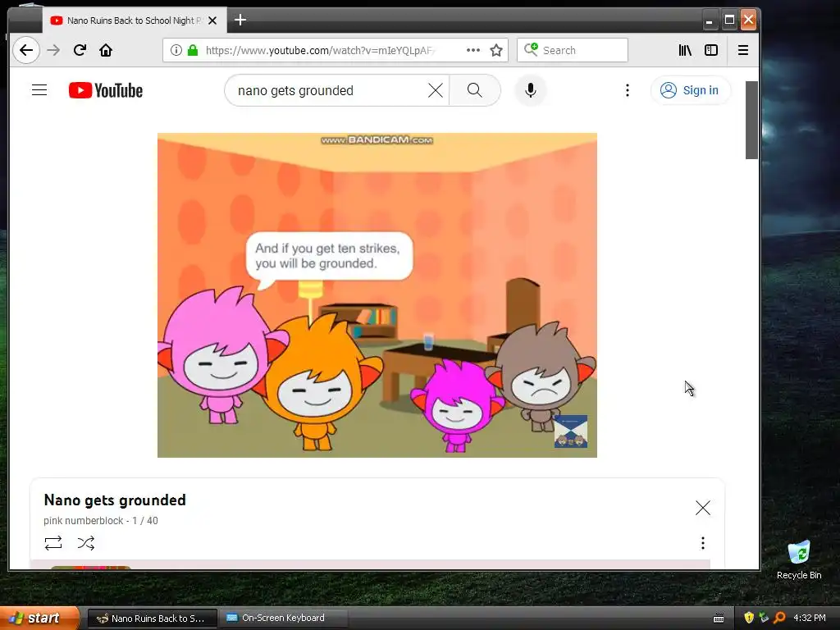Click the network connection tray icon
This screenshot has width=840, height=630.
point(764,619)
